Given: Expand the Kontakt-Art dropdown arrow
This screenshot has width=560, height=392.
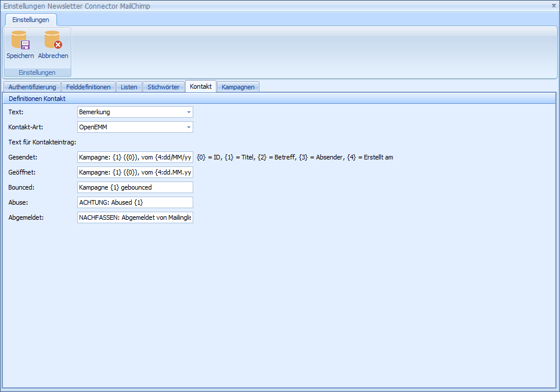Looking at the screenshot, I should pyautogui.click(x=189, y=127).
